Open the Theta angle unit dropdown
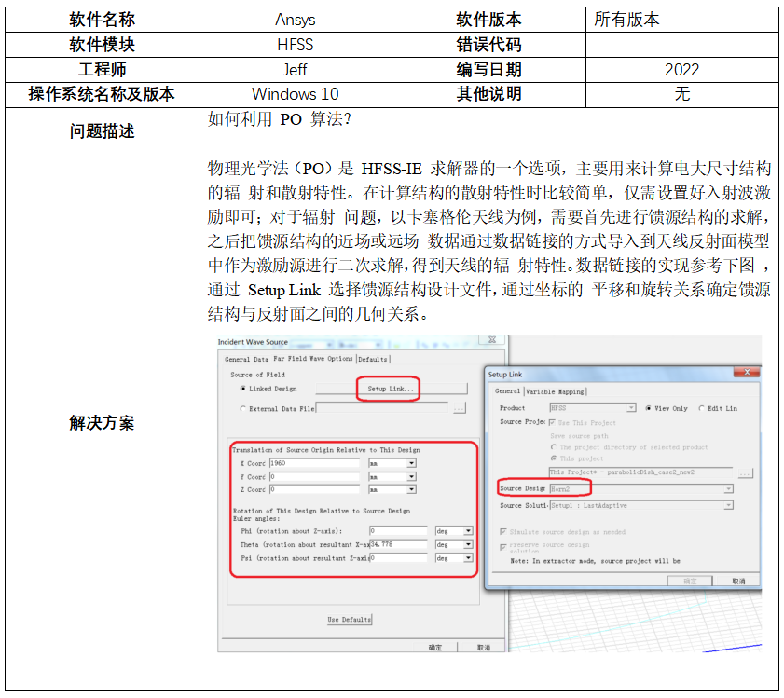 click(467, 544)
